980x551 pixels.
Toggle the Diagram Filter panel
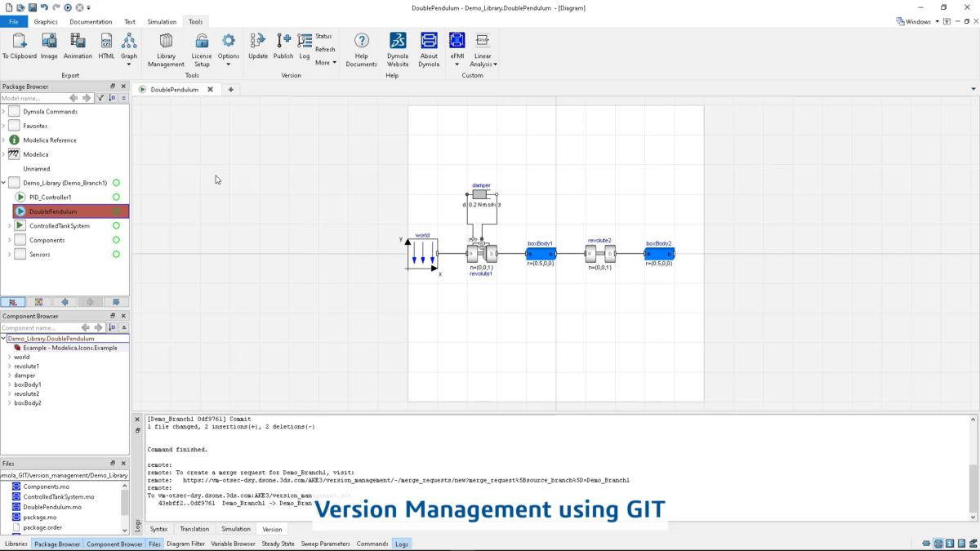[185, 544]
